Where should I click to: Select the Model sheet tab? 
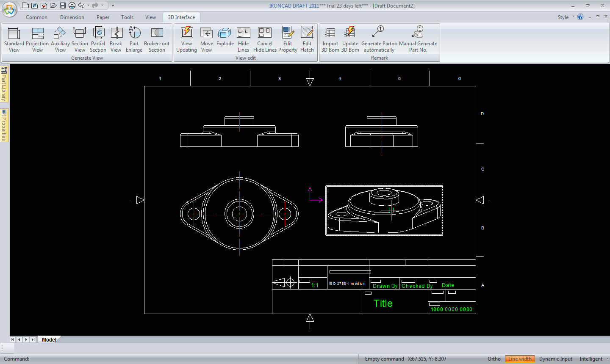(49, 339)
